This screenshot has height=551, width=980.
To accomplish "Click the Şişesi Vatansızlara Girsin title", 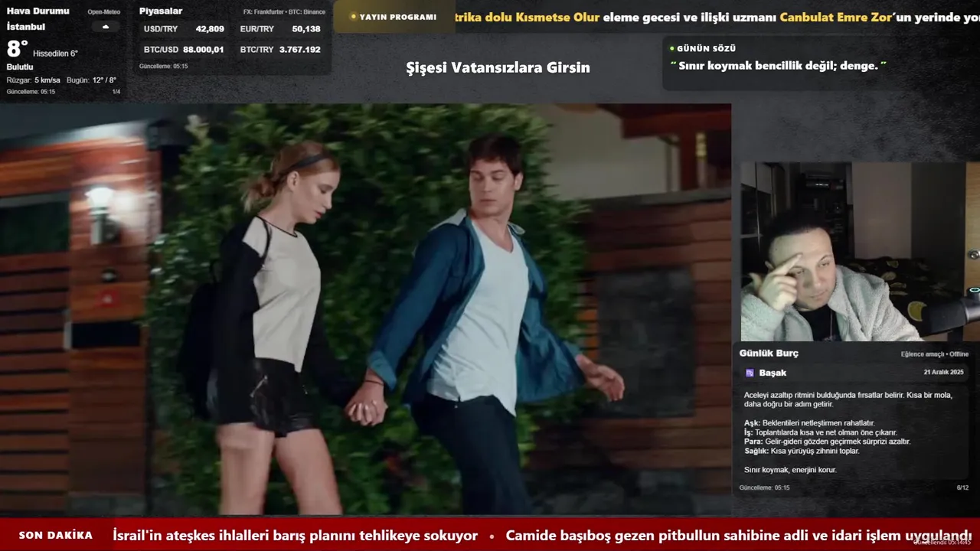I will tap(498, 67).
